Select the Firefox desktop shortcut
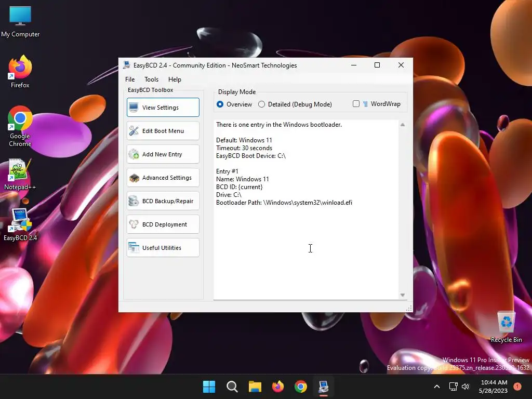 point(20,72)
